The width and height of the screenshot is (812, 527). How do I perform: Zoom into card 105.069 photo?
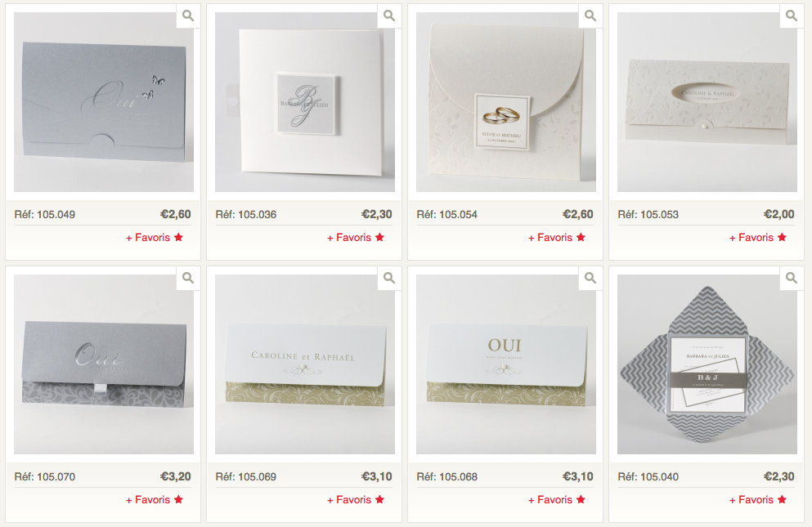click(x=389, y=278)
